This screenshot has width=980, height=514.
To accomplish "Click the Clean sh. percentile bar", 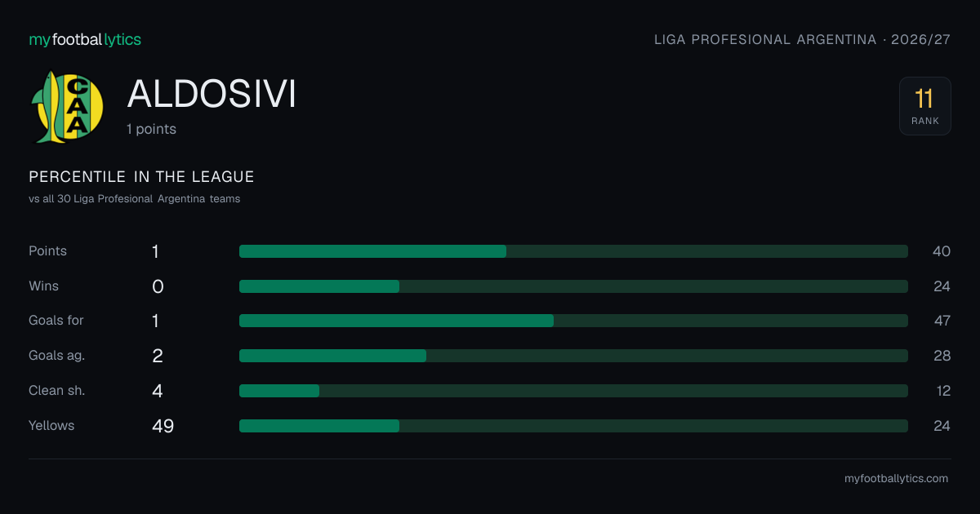I will coord(573,391).
